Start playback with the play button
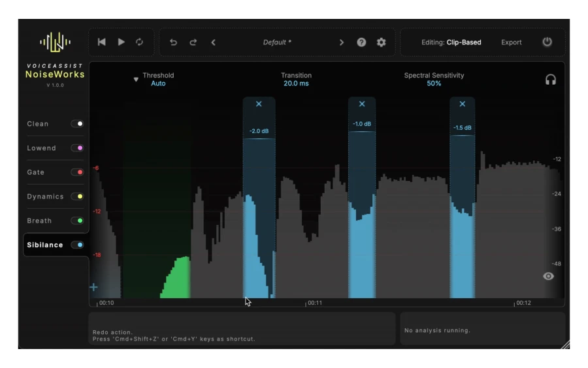Image resolution: width=588 pixels, height=368 pixels. pos(121,42)
